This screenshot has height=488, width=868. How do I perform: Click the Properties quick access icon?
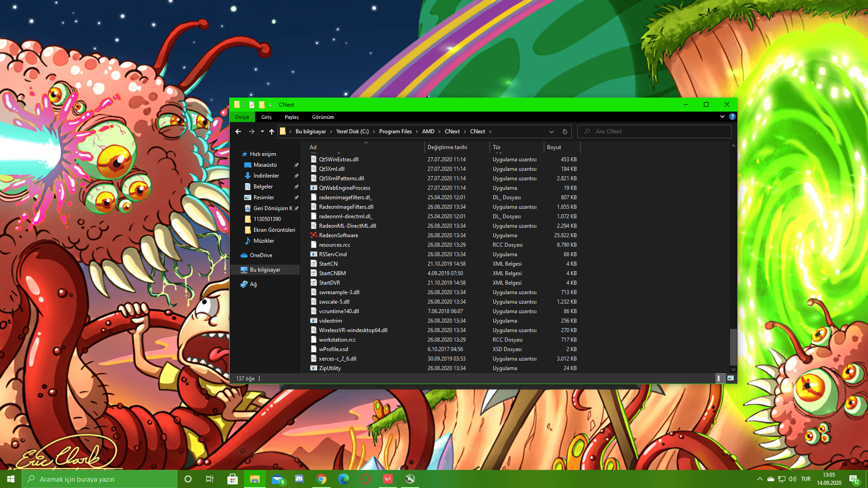click(252, 105)
